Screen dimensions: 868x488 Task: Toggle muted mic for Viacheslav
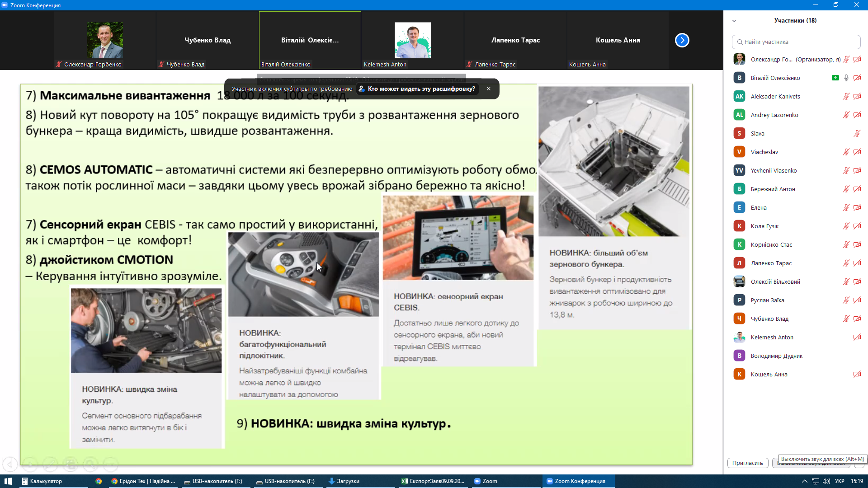[x=846, y=152]
